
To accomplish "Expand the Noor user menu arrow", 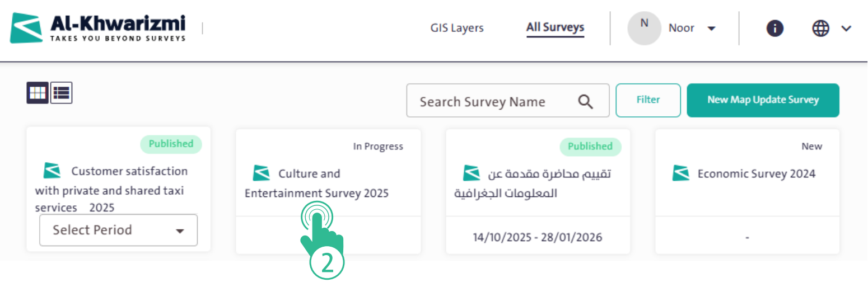I will (711, 29).
